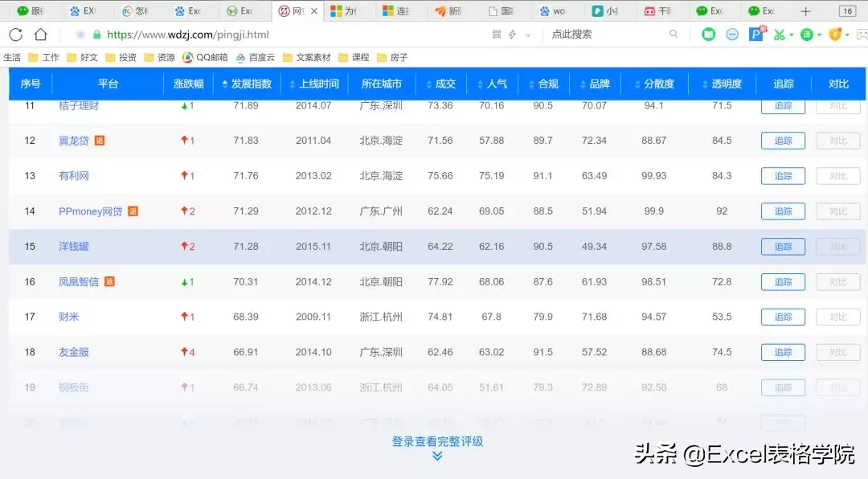The width and height of the screenshot is (868, 479).
Task: Click 追踪 button in the 有利网 row
Action: click(x=783, y=176)
